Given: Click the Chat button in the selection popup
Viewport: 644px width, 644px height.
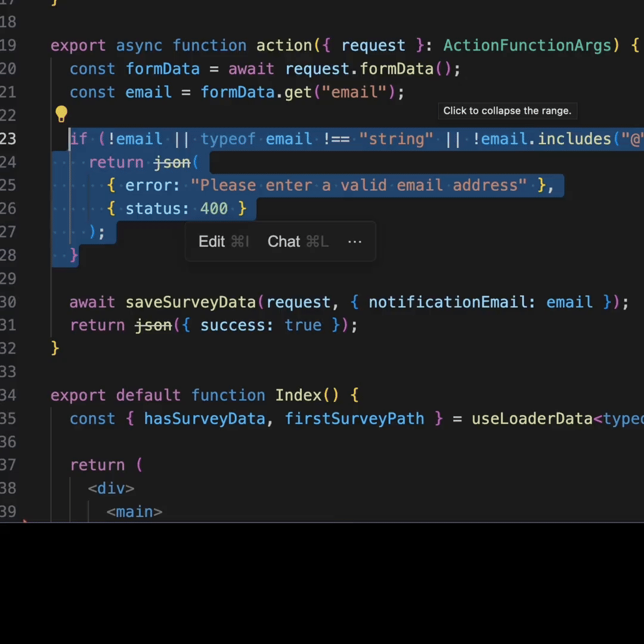Looking at the screenshot, I should (284, 241).
